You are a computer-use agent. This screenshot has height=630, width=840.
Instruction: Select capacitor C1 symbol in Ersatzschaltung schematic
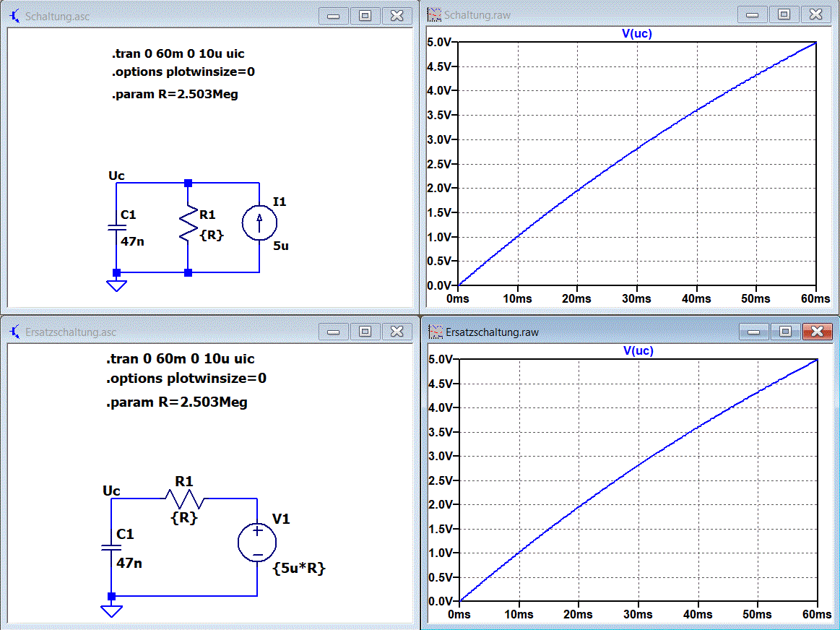(x=111, y=548)
